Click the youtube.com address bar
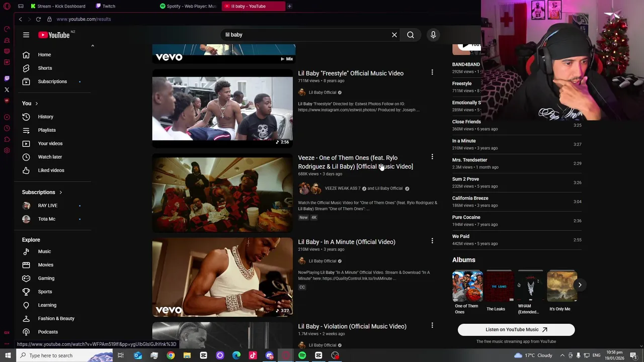Viewport: 644px width, 362px height. coord(84,19)
